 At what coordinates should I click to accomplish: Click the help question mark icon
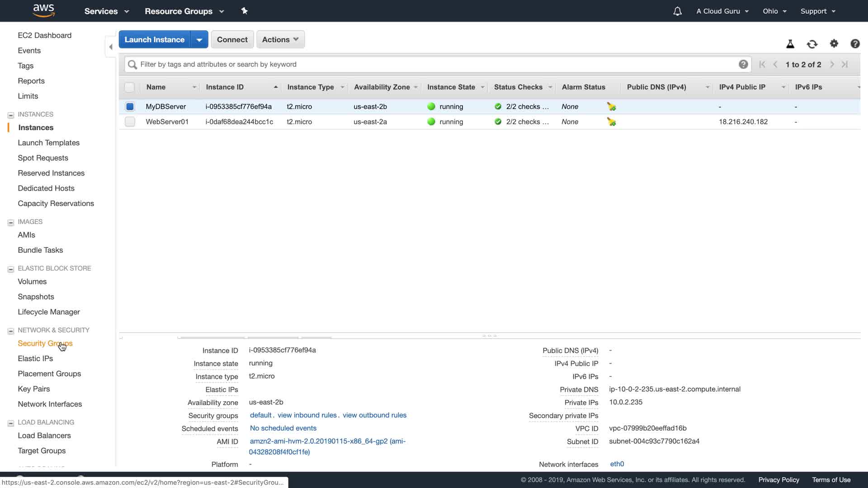(855, 44)
